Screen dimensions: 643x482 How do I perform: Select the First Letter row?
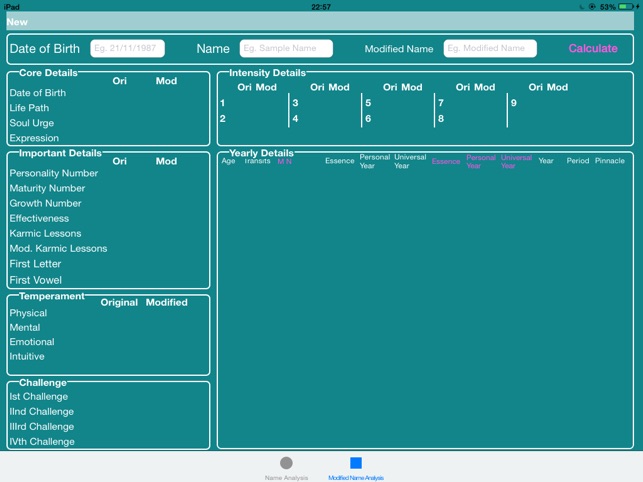coord(35,264)
